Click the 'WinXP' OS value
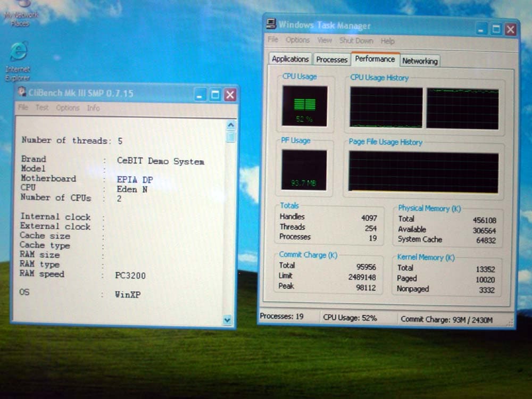Screen dimensions: 532x399 coord(128,295)
